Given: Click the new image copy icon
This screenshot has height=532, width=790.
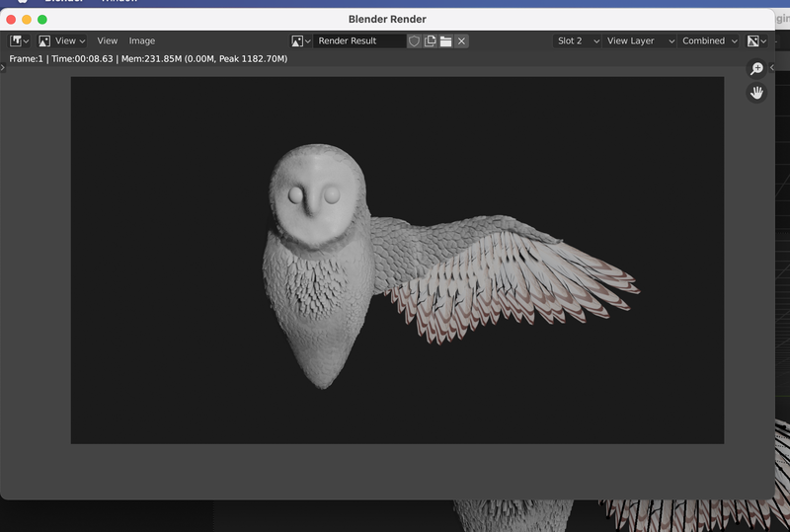Looking at the screenshot, I should pyautogui.click(x=430, y=40).
